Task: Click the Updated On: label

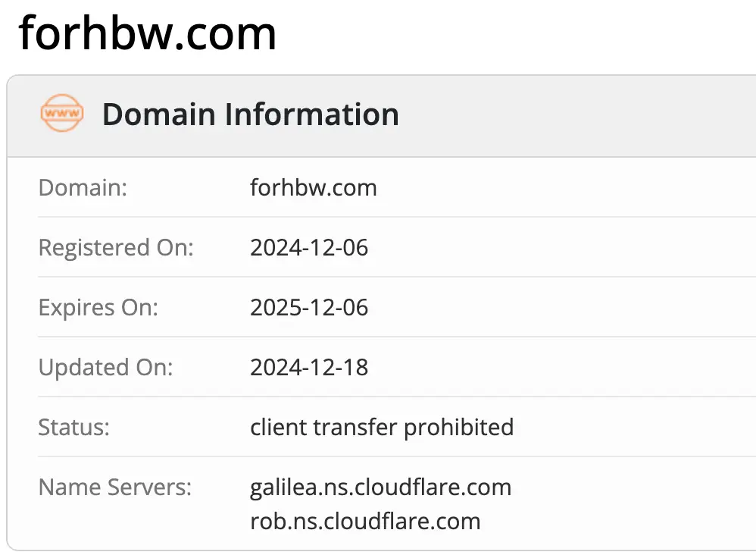Action: point(106,367)
